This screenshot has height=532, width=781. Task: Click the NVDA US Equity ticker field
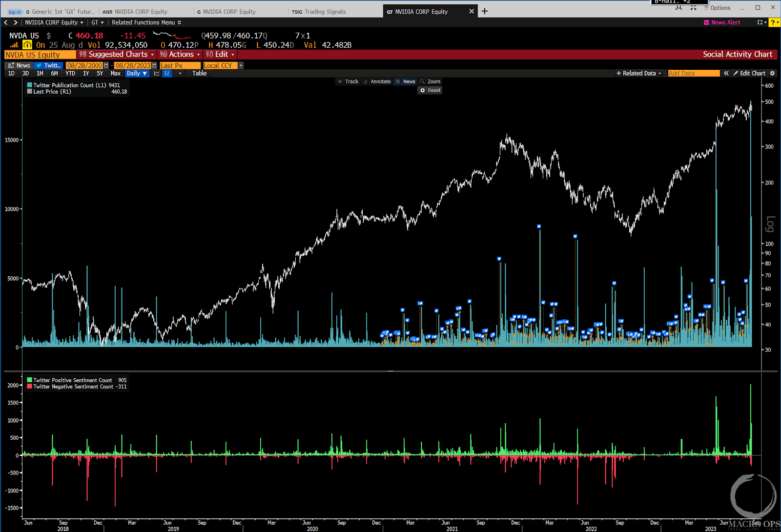tap(40, 55)
